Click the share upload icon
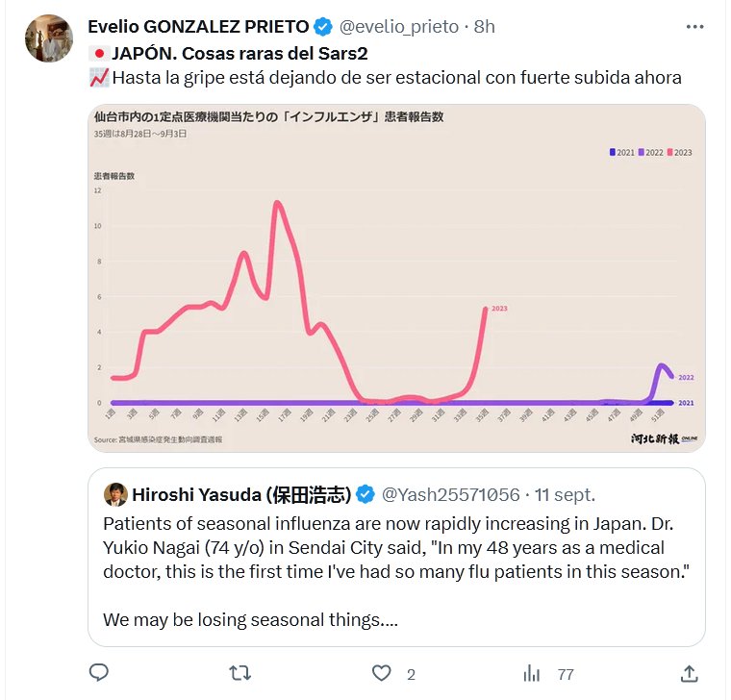The height and width of the screenshot is (700, 731). point(689,673)
